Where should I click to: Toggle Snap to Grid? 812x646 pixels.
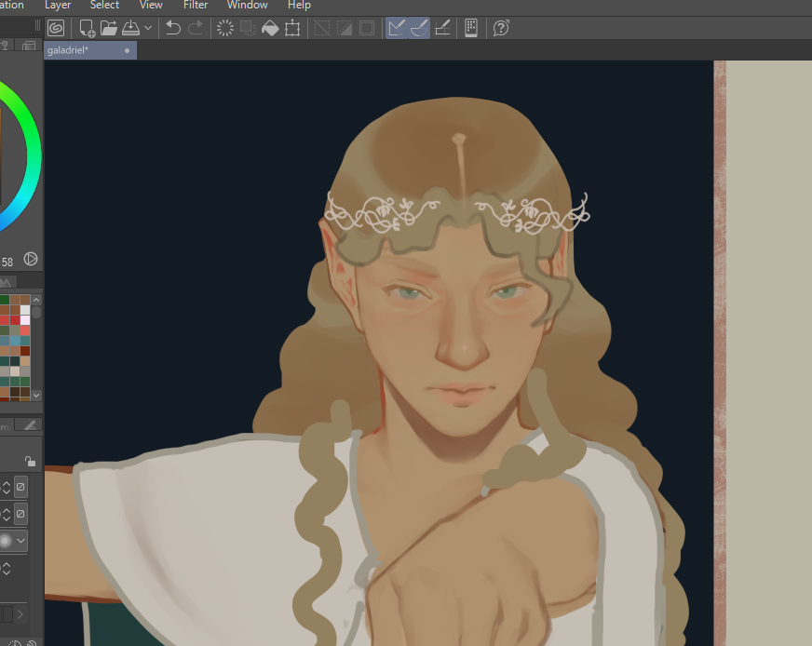441,28
